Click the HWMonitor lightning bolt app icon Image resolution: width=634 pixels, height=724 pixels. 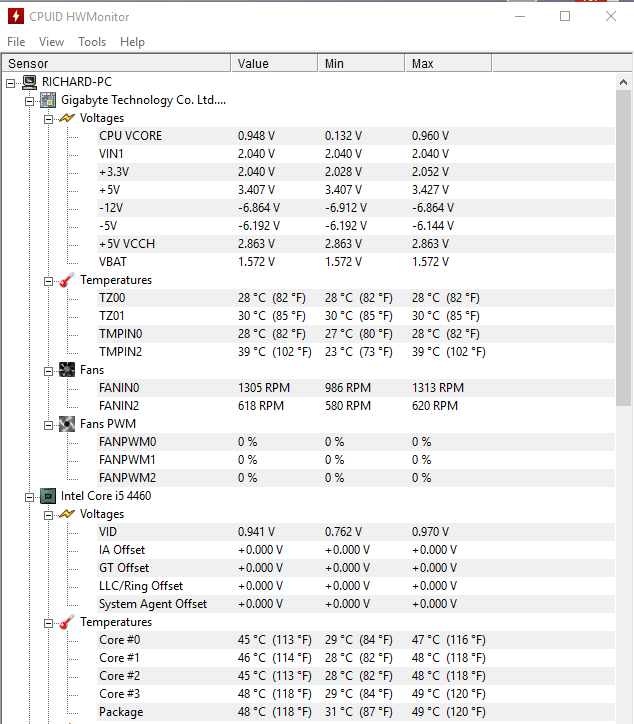pos(16,16)
